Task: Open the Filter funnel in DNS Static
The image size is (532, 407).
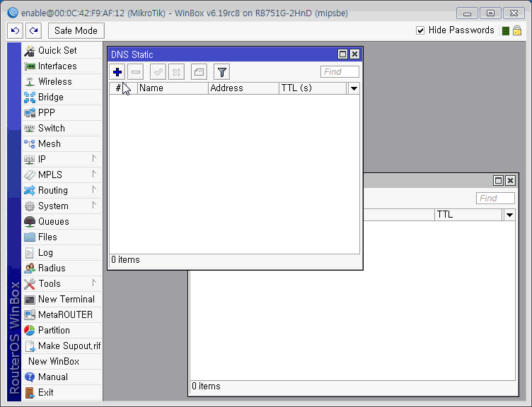Action: 222,72
